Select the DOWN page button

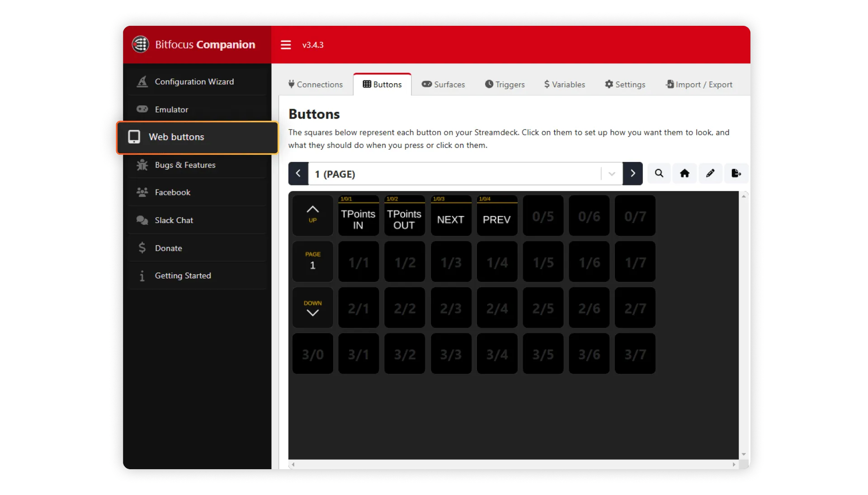(x=313, y=308)
